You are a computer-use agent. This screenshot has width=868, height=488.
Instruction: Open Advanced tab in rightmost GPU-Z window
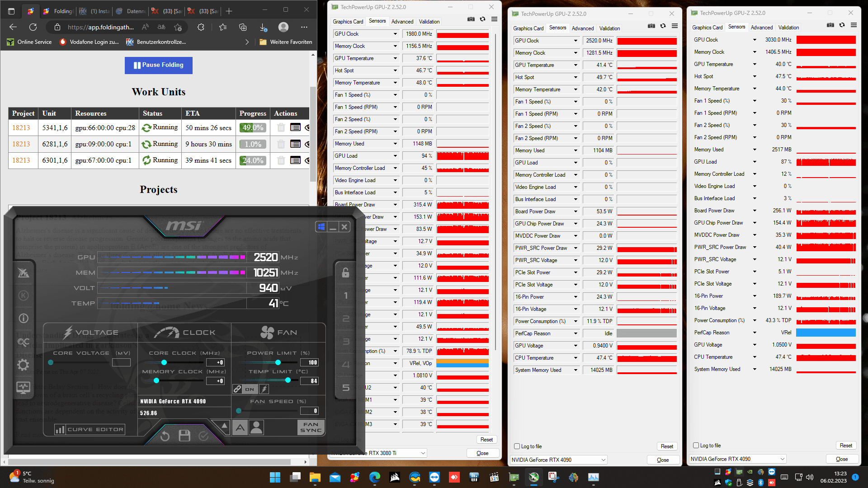click(762, 27)
